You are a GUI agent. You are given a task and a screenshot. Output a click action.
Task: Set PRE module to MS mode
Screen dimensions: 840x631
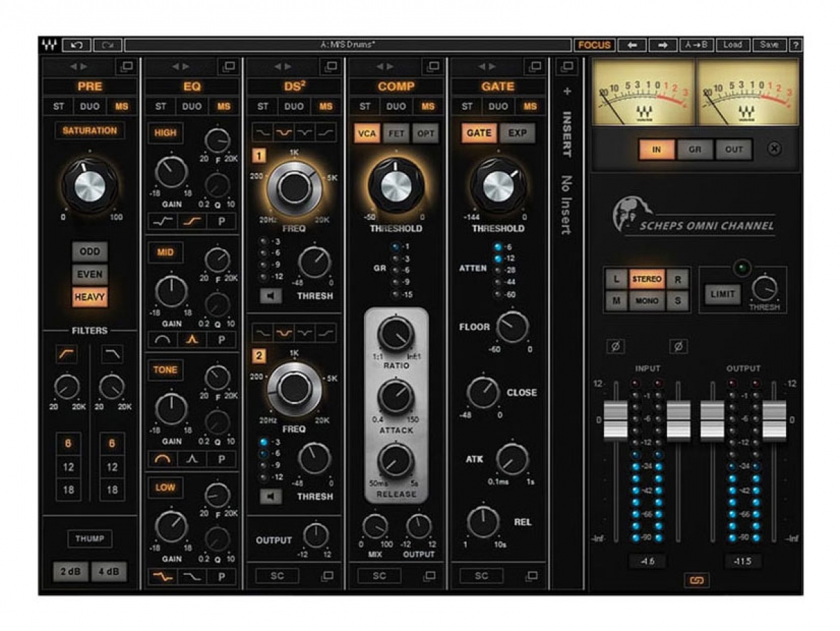121,106
